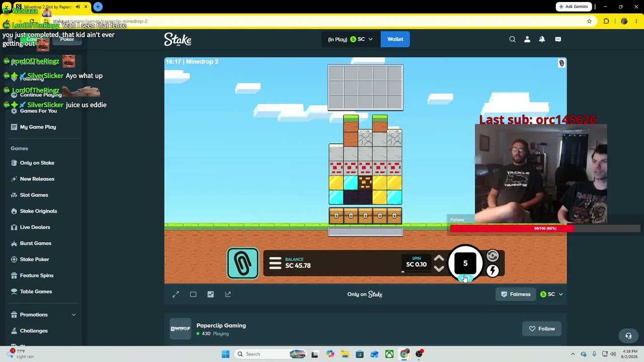Open Xbox app from taskbar

[389, 354]
